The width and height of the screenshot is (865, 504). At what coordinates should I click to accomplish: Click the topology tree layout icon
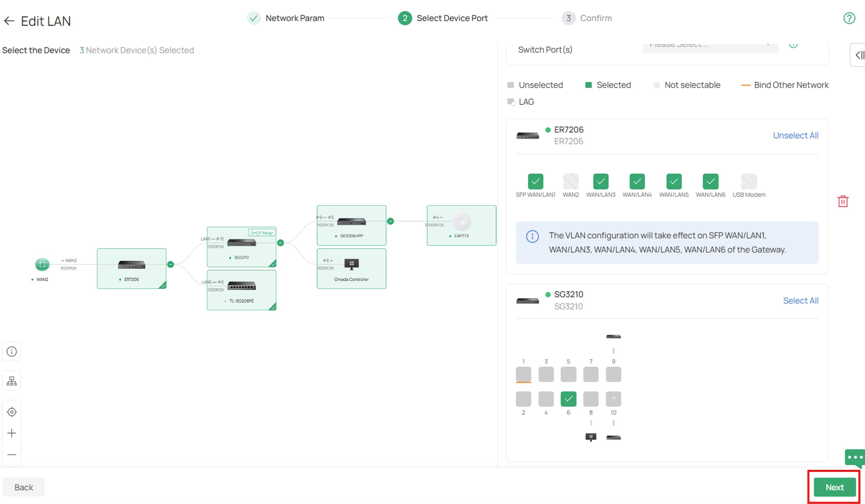click(x=12, y=381)
